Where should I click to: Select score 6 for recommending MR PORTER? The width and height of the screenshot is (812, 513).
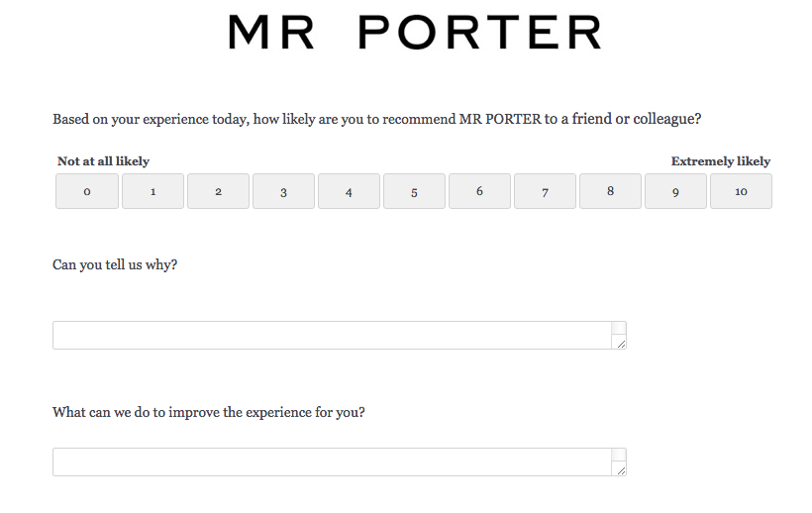click(x=479, y=191)
